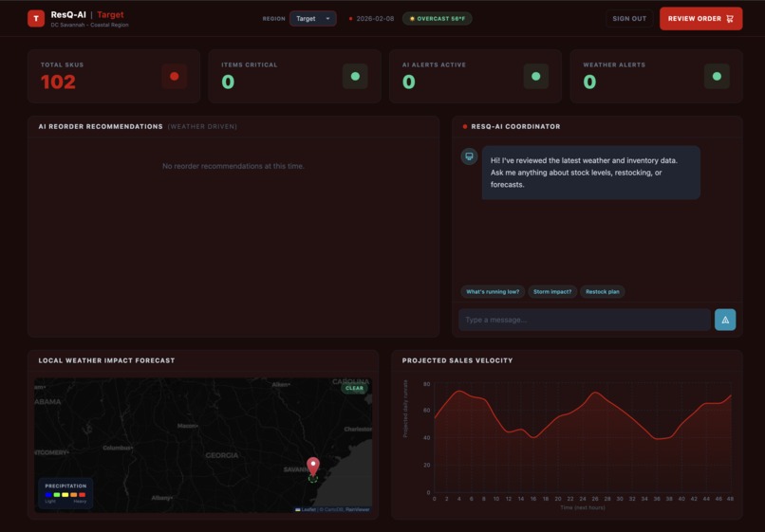Viewport: 765px width, 532px height.
Task: Click the green status dot on AI Alerts Active
Action: (x=535, y=76)
